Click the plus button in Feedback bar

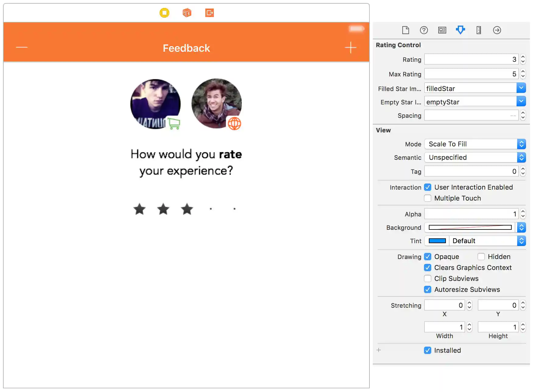point(350,48)
